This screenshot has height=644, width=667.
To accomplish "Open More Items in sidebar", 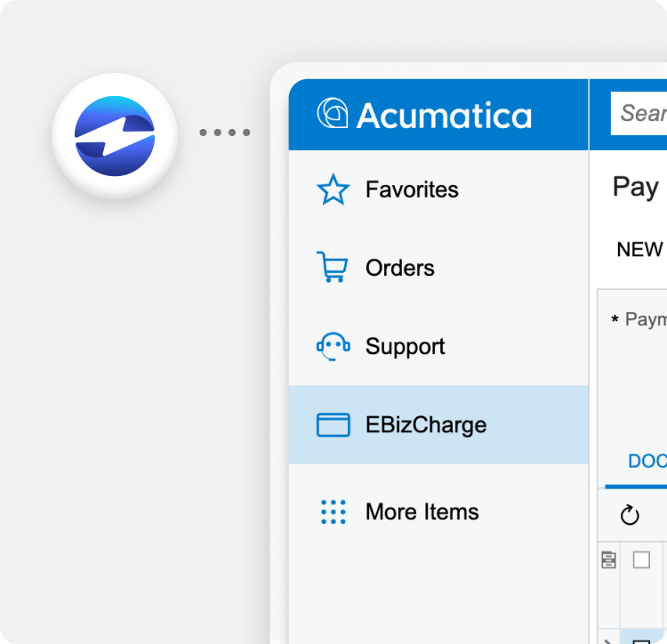I will coord(438,511).
